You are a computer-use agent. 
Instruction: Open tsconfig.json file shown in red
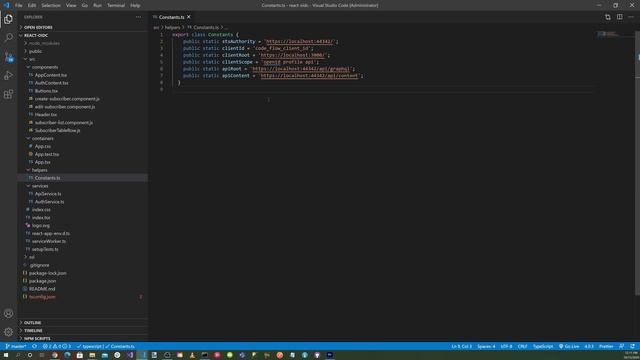(x=42, y=297)
